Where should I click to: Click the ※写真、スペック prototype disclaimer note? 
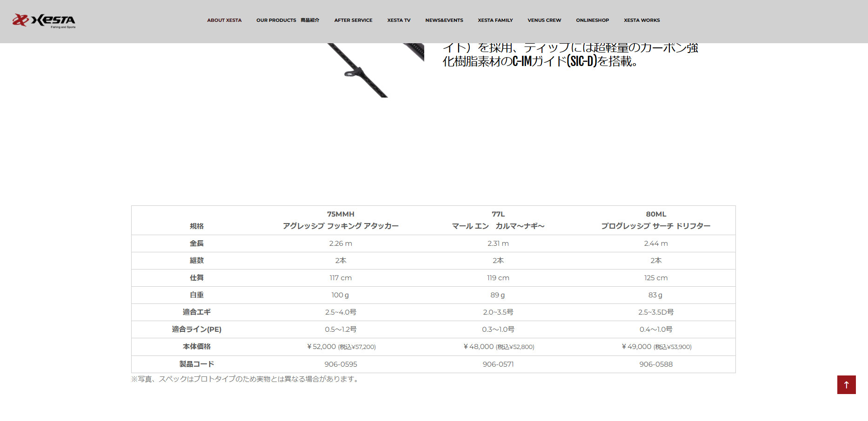[246, 379]
